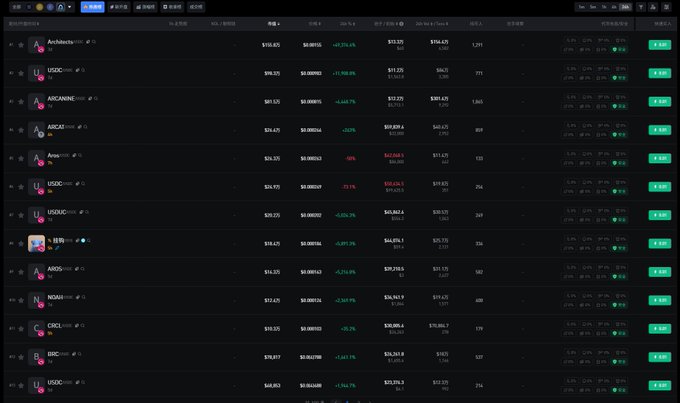This screenshot has height=403, width=680.
Task: Copy CRCL contract address icon
Action: pos(77,326)
